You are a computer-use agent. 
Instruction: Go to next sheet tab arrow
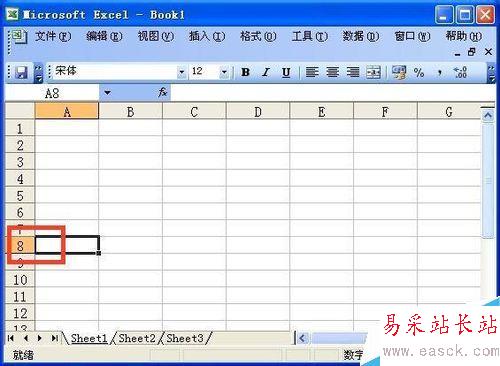coord(40,338)
